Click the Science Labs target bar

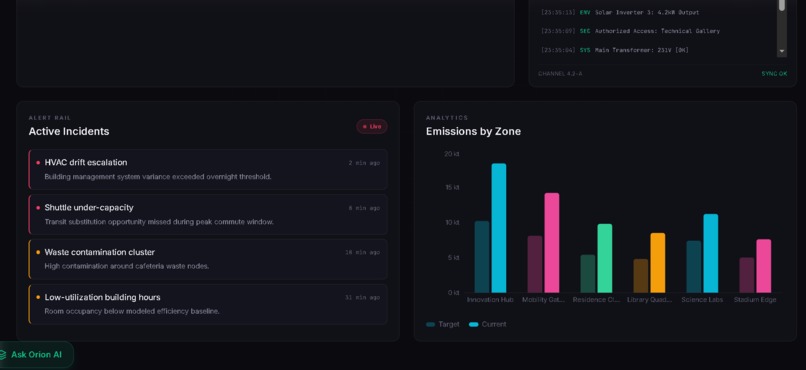click(694, 267)
